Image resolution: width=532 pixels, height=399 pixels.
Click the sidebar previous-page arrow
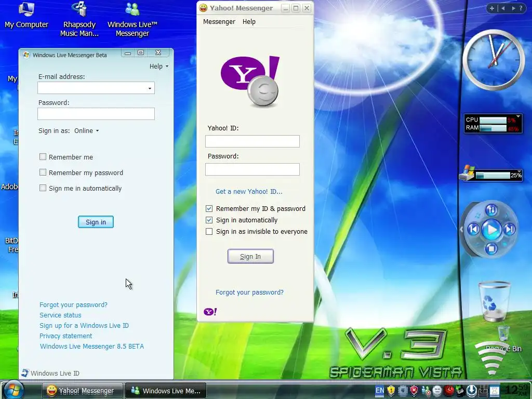pyautogui.click(x=503, y=8)
